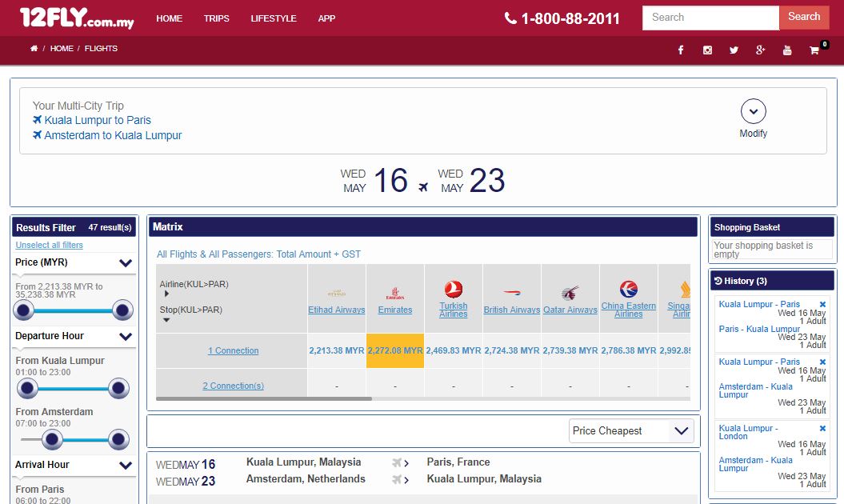
Task: Click the Turkish Airlines logo
Action: [454, 289]
